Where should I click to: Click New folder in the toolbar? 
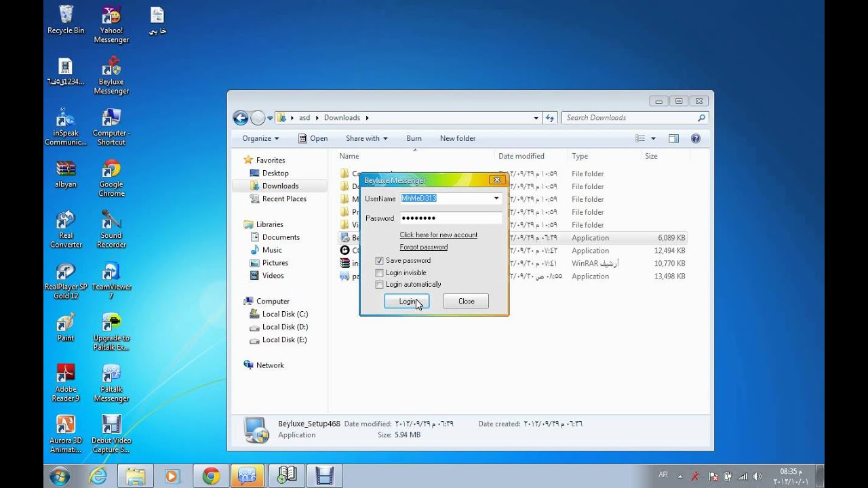point(458,138)
